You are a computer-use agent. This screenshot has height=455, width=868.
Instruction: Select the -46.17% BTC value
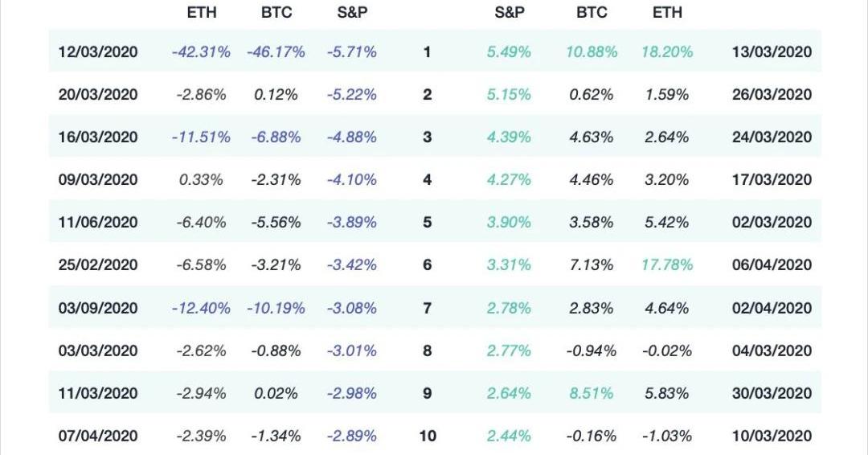pos(276,52)
